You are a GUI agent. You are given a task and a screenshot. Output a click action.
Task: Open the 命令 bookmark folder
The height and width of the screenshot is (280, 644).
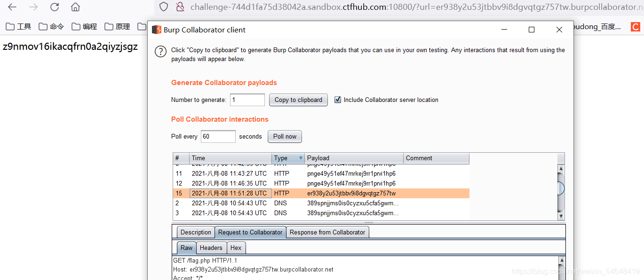(x=51, y=27)
